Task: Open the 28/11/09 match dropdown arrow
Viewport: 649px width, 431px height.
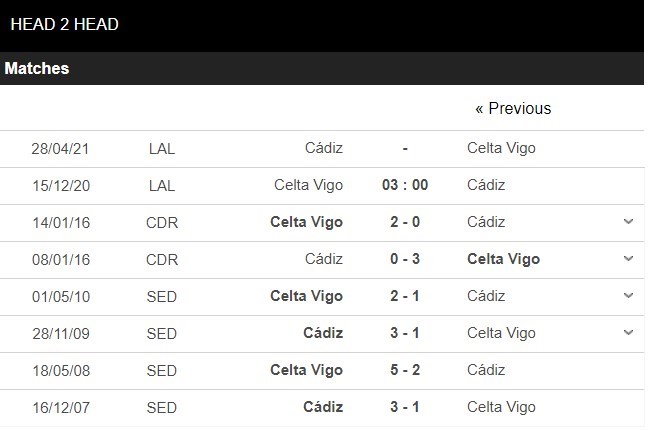Action: point(628,333)
